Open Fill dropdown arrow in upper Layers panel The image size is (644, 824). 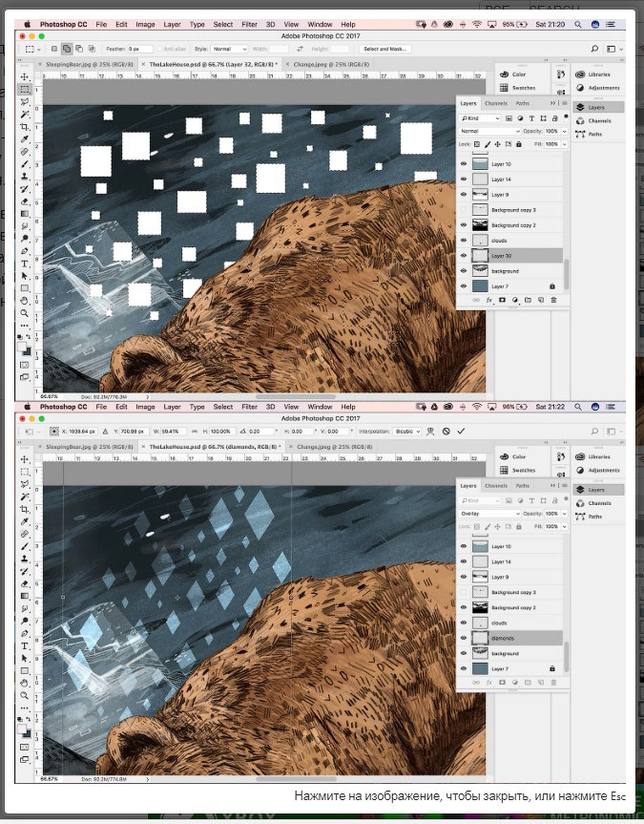click(x=565, y=144)
